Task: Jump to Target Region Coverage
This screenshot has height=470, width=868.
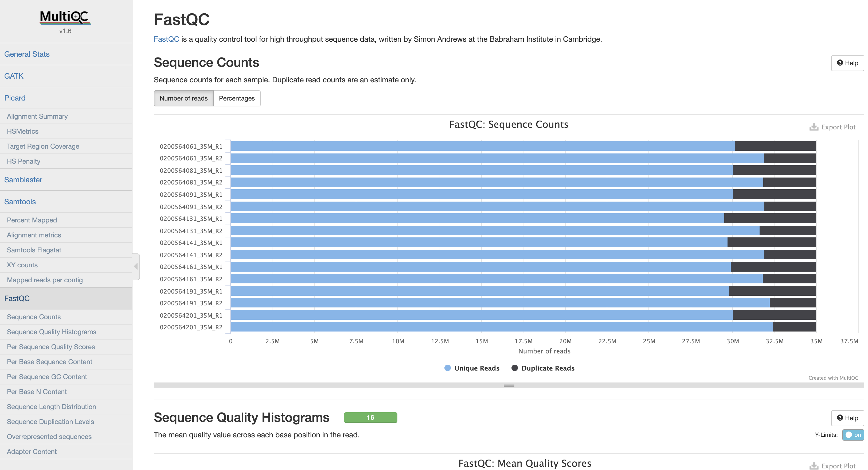Action: click(66, 147)
